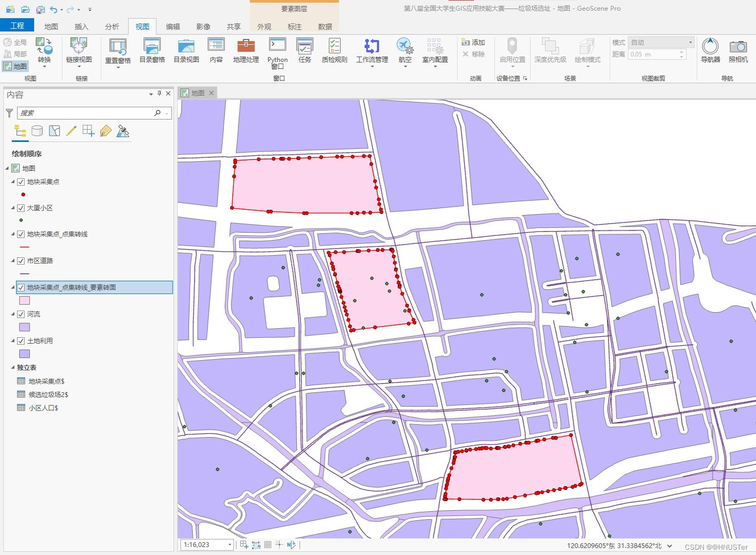Open the 地理处理 geoprocessing pane
Screen dimensions: 756x555
246,51
